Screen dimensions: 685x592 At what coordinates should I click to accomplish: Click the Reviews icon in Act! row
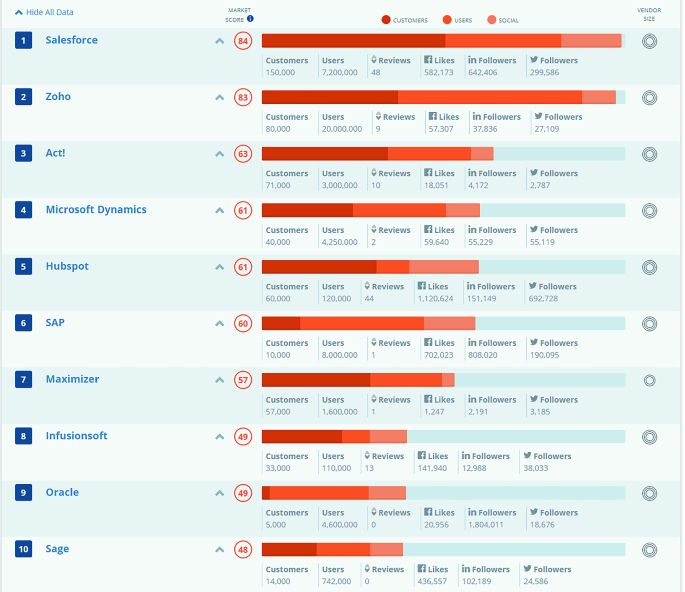374,173
